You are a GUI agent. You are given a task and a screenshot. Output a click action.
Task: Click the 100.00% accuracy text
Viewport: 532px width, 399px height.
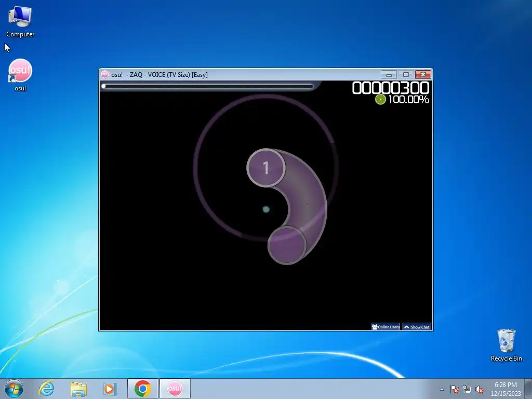point(408,99)
